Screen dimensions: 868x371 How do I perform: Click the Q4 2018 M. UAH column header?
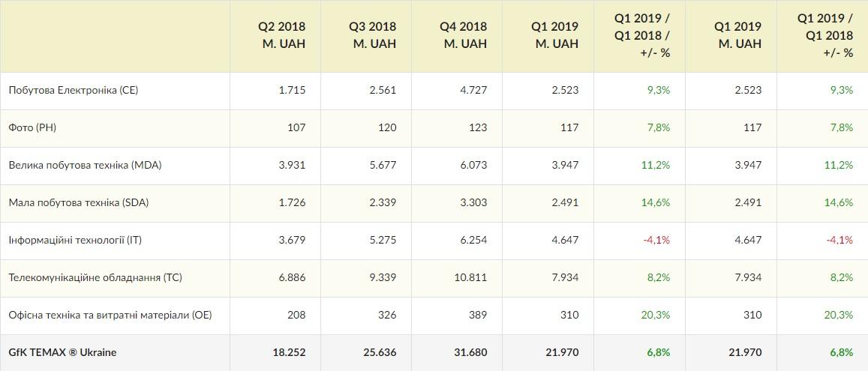click(464, 35)
